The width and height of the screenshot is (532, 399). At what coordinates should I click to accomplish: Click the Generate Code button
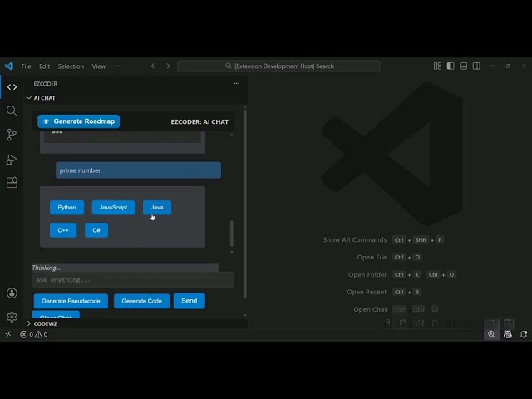(142, 301)
